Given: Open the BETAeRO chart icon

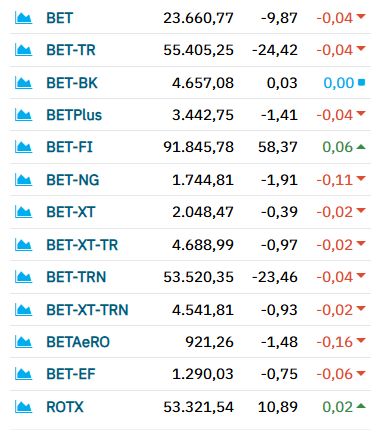Looking at the screenshot, I should [x=23, y=342].
